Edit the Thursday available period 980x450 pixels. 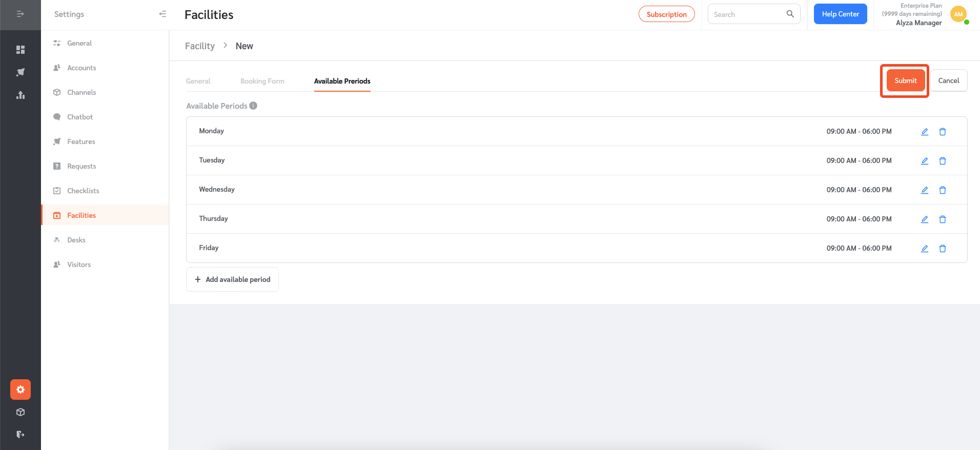(925, 219)
